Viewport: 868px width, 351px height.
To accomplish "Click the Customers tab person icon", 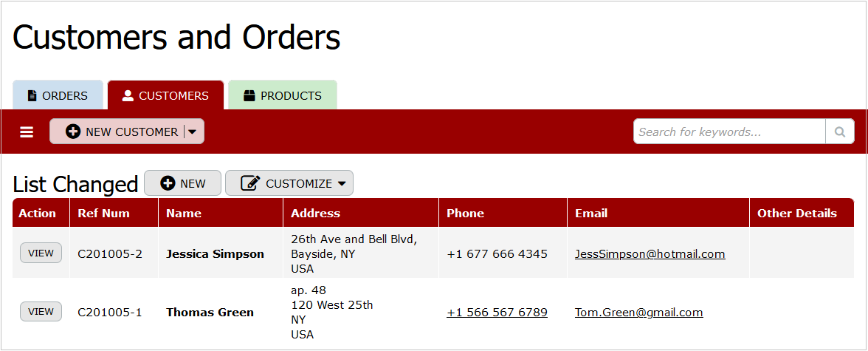I will point(128,96).
